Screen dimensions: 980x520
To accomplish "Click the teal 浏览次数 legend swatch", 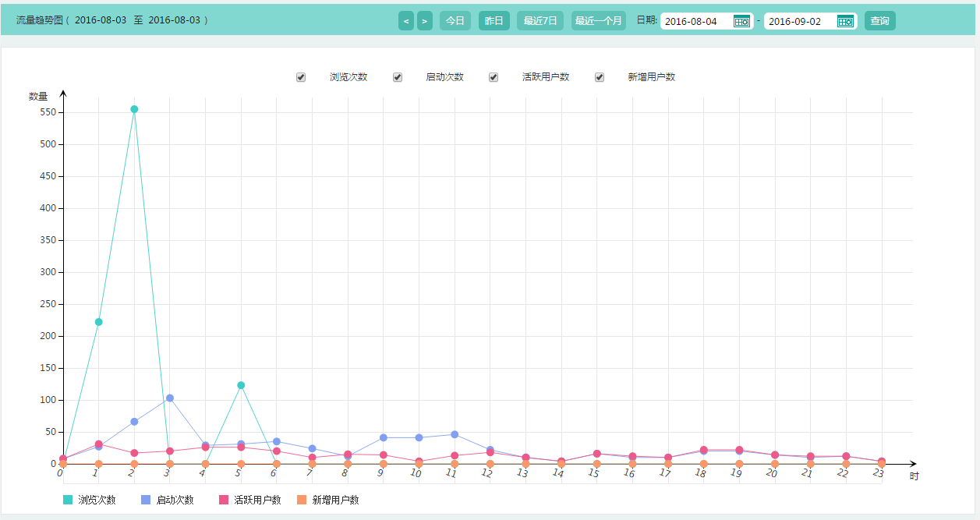I will point(68,500).
